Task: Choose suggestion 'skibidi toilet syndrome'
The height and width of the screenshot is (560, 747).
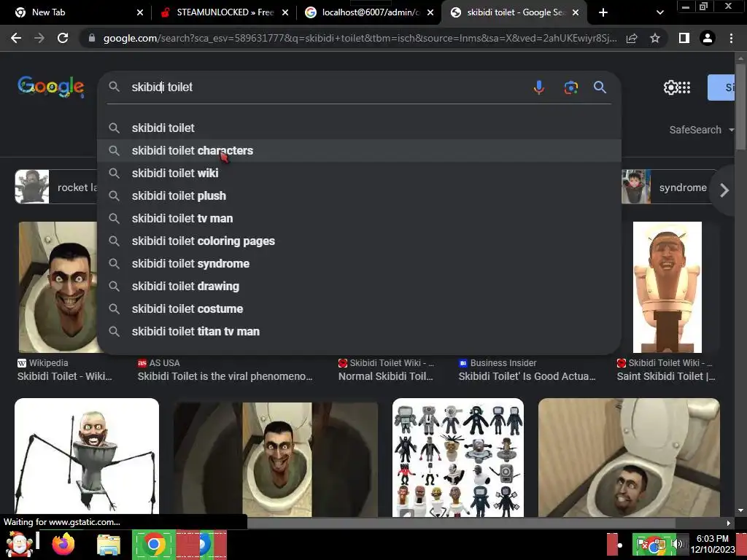Action: point(359,264)
